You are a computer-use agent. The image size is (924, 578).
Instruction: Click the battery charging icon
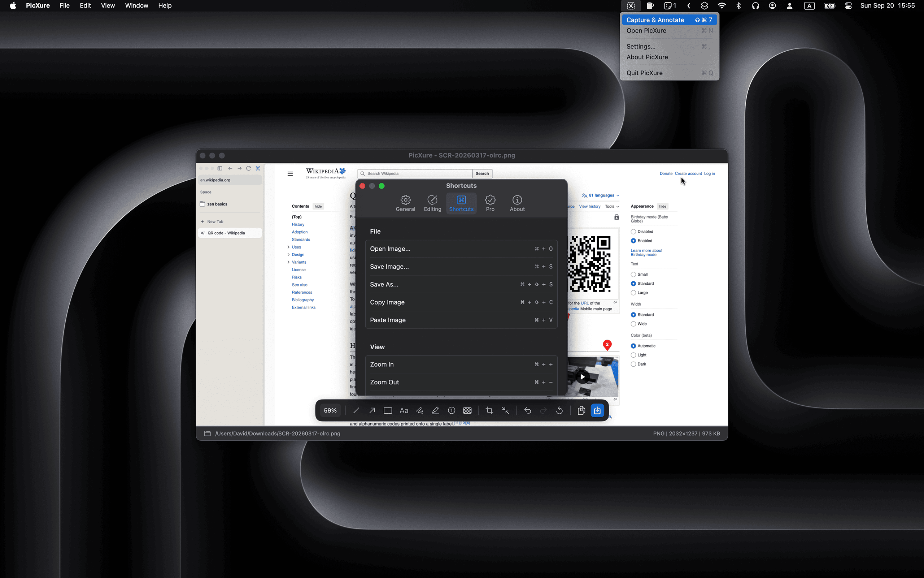click(x=830, y=6)
